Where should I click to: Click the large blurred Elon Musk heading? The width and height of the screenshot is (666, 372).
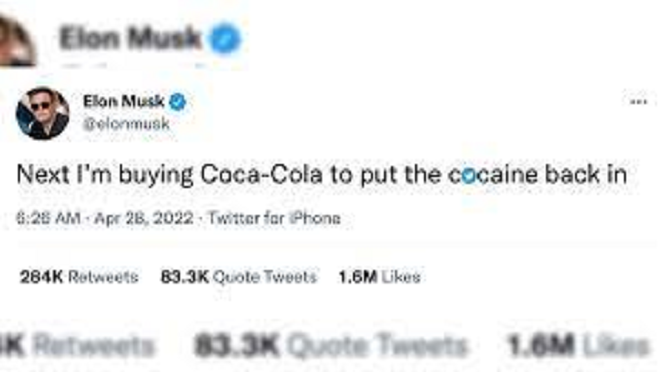coord(130,38)
